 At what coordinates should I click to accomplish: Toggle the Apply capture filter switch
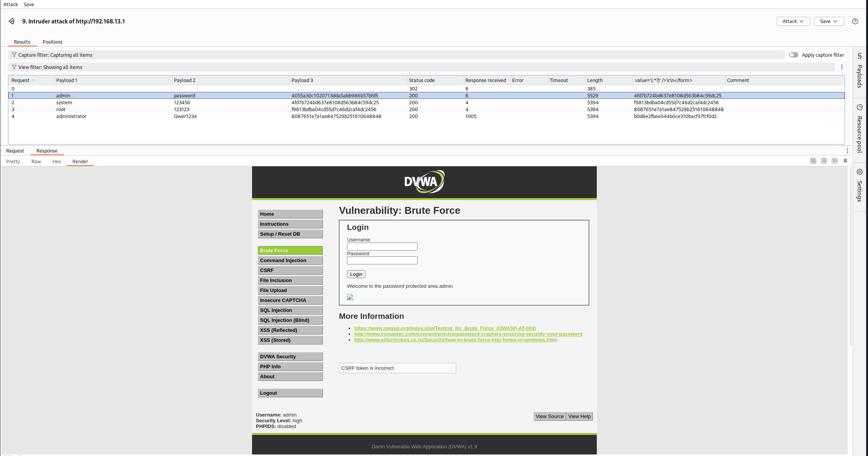793,55
